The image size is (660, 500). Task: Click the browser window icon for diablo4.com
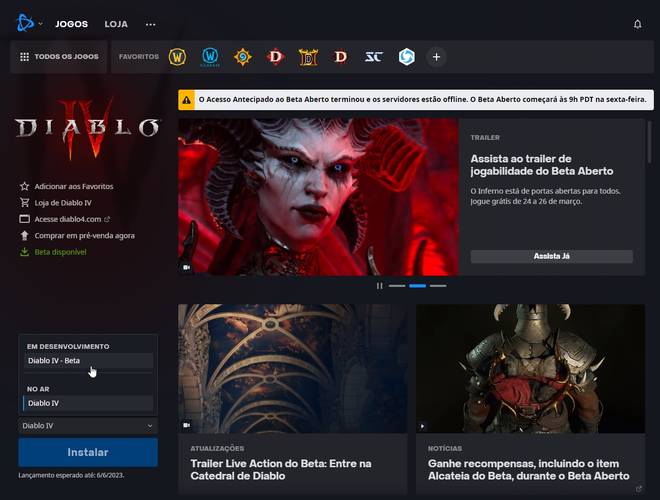point(24,219)
